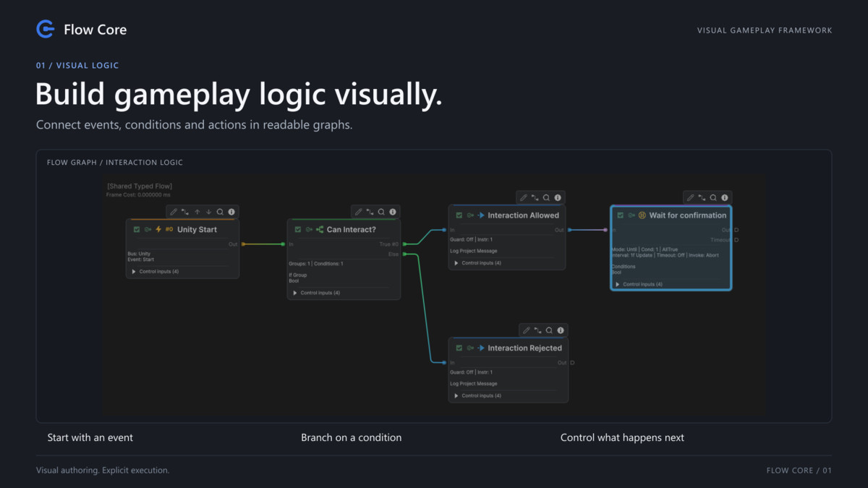Screen dimensions: 868x488
Task: Click the Else output port on Can Interact?
Action: [x=405, y=254]
